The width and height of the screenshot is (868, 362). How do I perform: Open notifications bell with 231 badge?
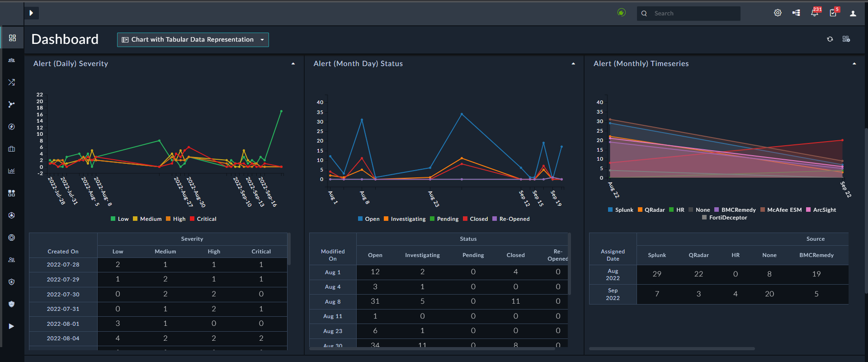click(815, 13)
